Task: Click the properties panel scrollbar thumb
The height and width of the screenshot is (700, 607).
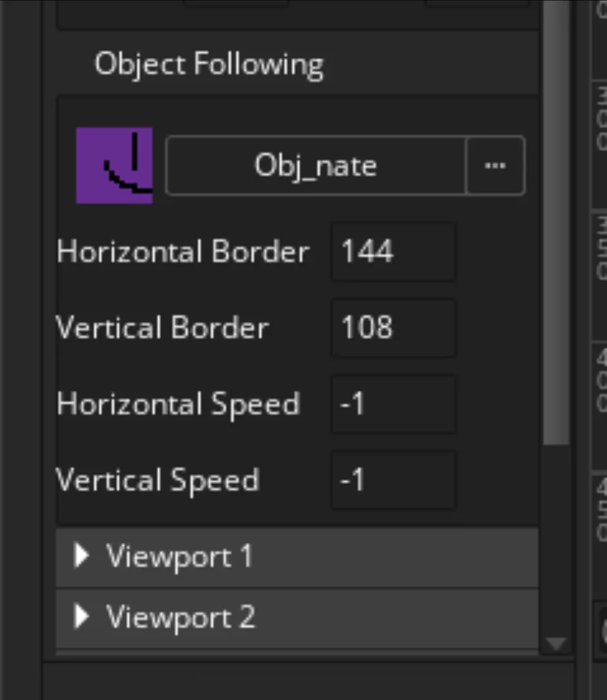Action: tap(555, 223)
